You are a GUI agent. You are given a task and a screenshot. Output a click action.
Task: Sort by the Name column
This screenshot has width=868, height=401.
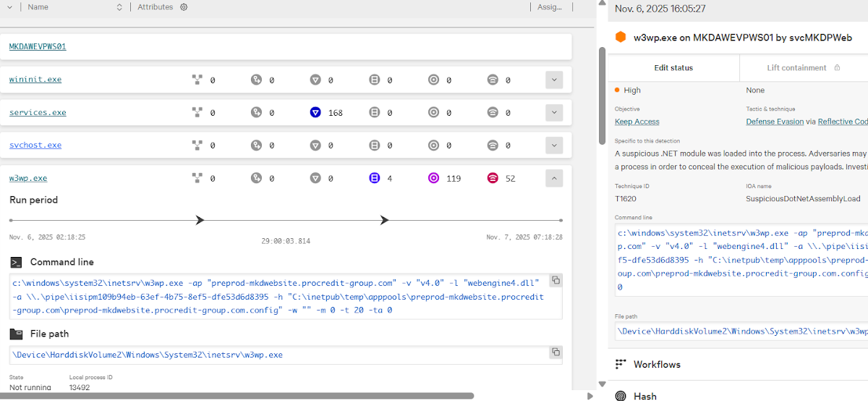point(119,7)
